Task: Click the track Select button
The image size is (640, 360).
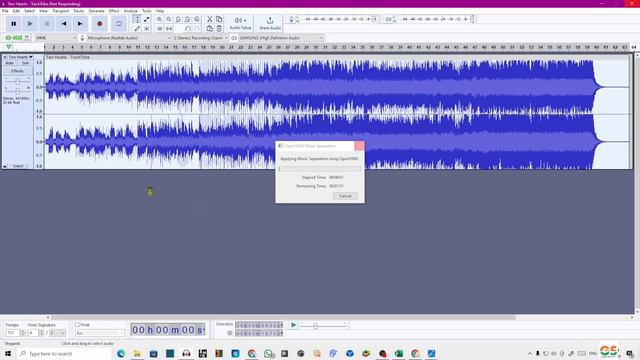Action: (18, 166)
